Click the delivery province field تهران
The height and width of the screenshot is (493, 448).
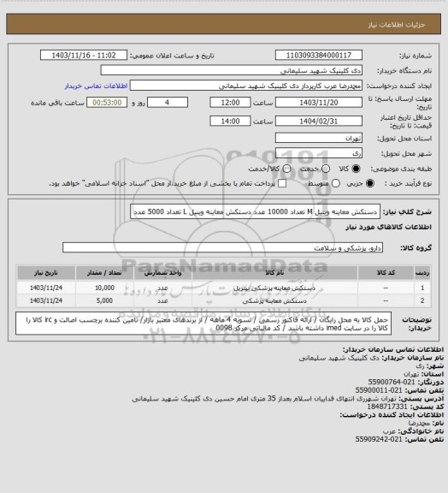(319, 138)
